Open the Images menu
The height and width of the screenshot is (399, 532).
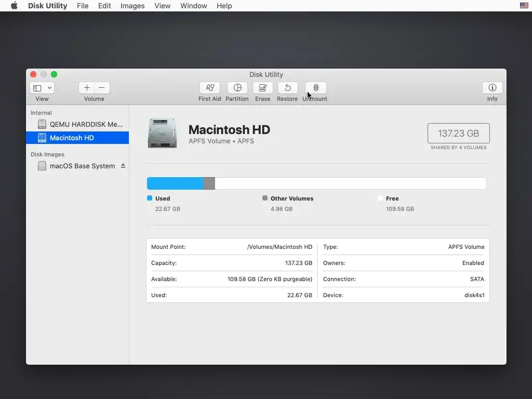pos(132,6)
